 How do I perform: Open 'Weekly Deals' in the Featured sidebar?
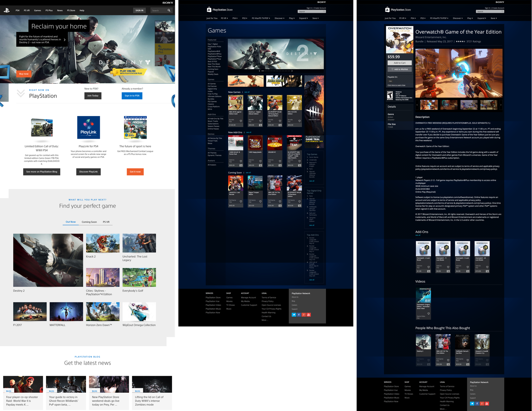[213, 74]
